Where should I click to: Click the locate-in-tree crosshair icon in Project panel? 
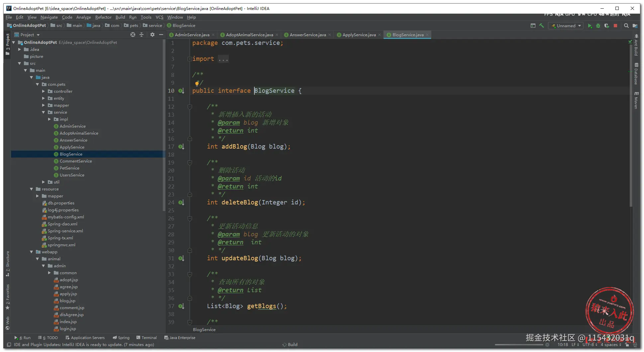[x=133, y=35]
